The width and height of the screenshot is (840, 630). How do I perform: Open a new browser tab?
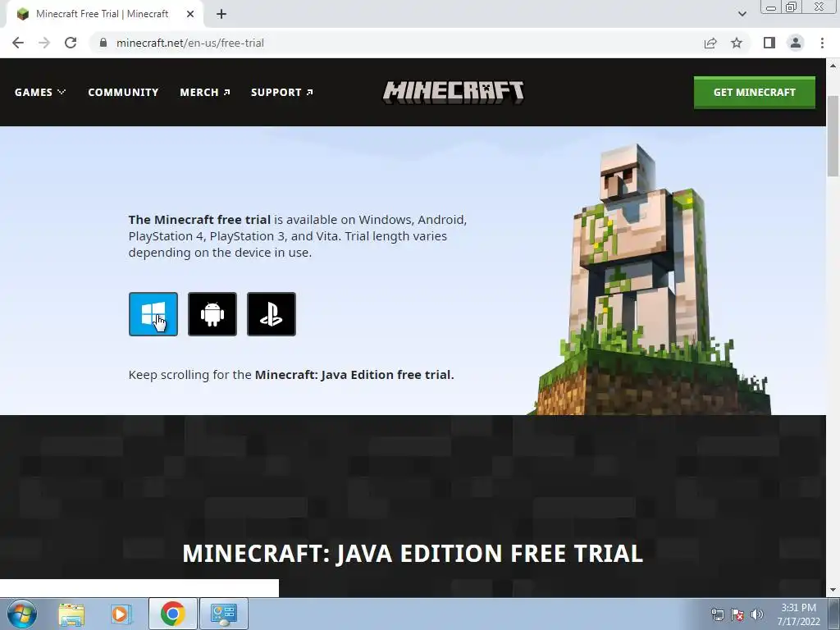221,14
